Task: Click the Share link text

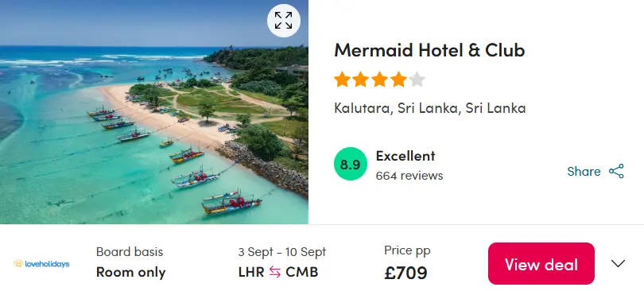Action: click(584, 171)
